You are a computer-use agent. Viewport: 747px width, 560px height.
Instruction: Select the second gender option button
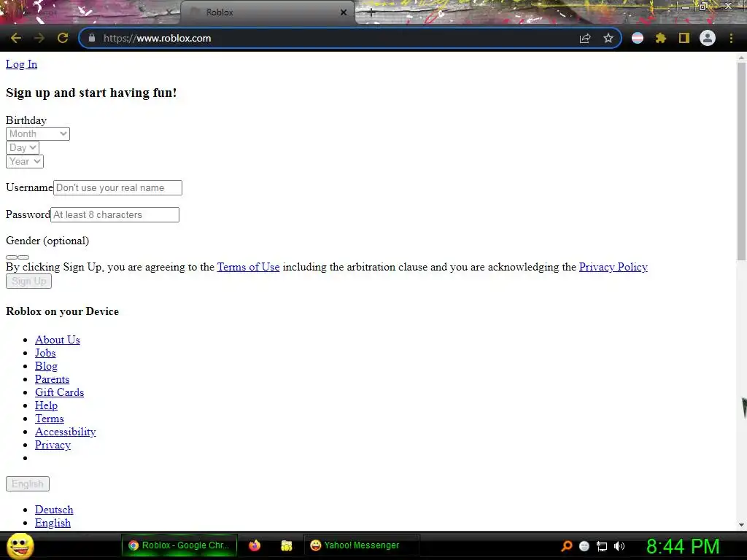click(23, 257)
